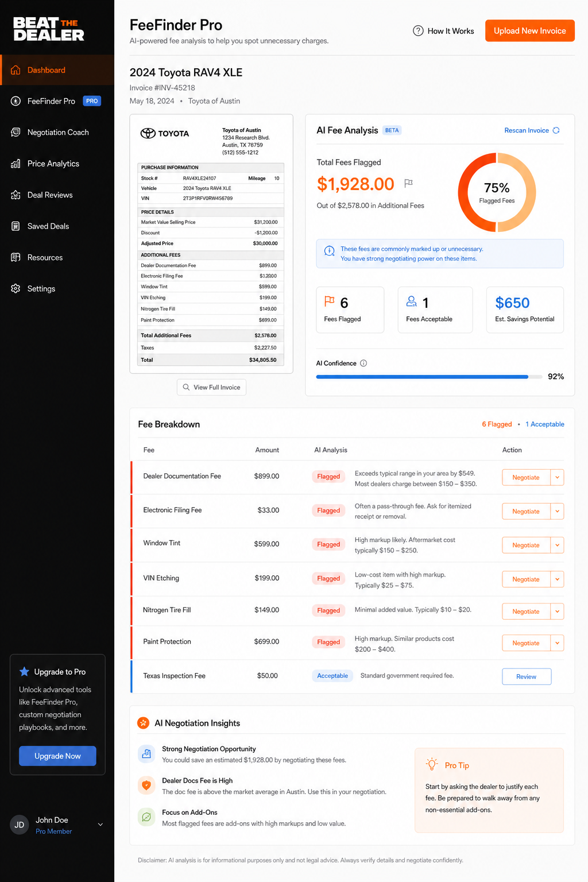
Task: Click the AI Confidence progress bar
Action: coord(429,377)
